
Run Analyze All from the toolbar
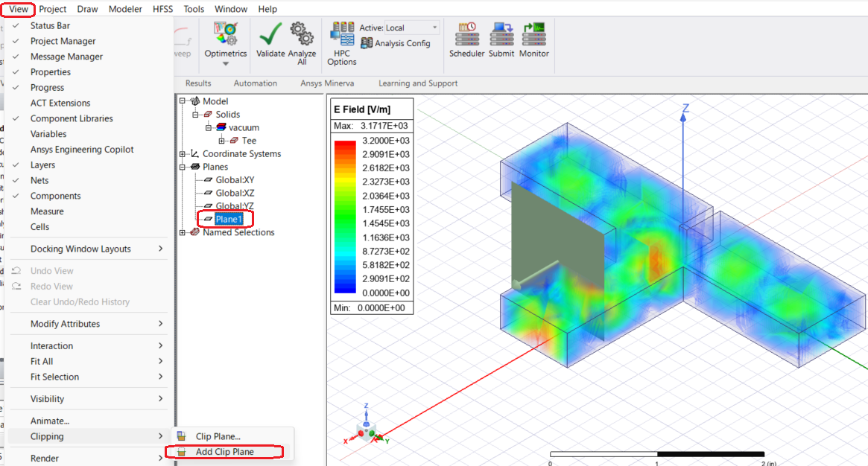click(x=302, y=34)
